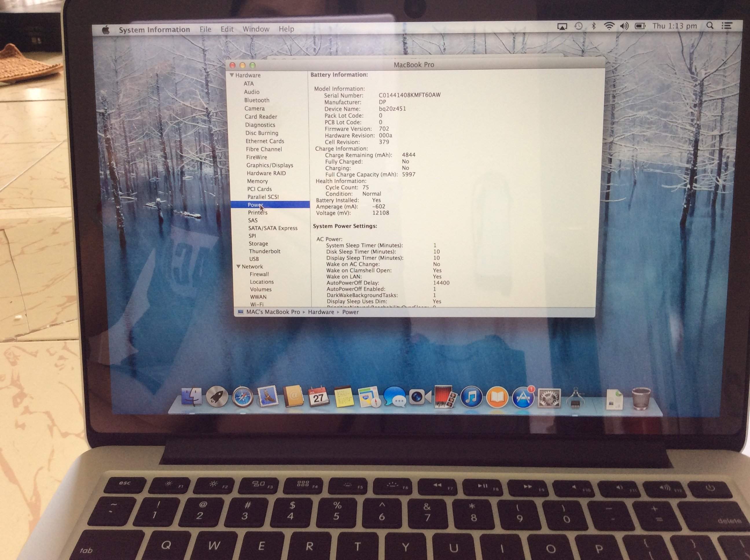
Task: Open the System Information menu
Action: click(154, 30)
